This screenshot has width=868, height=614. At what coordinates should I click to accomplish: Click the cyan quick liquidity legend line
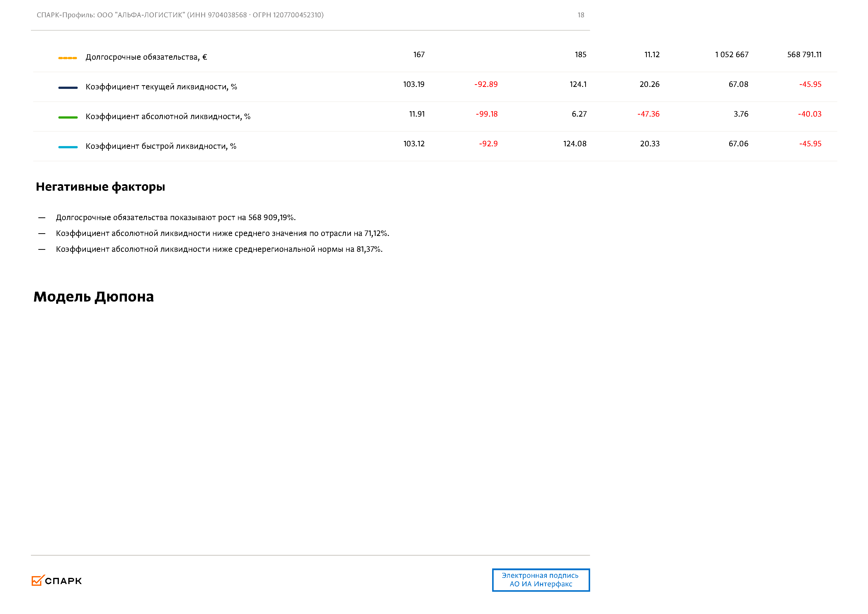tap(68, 147)
